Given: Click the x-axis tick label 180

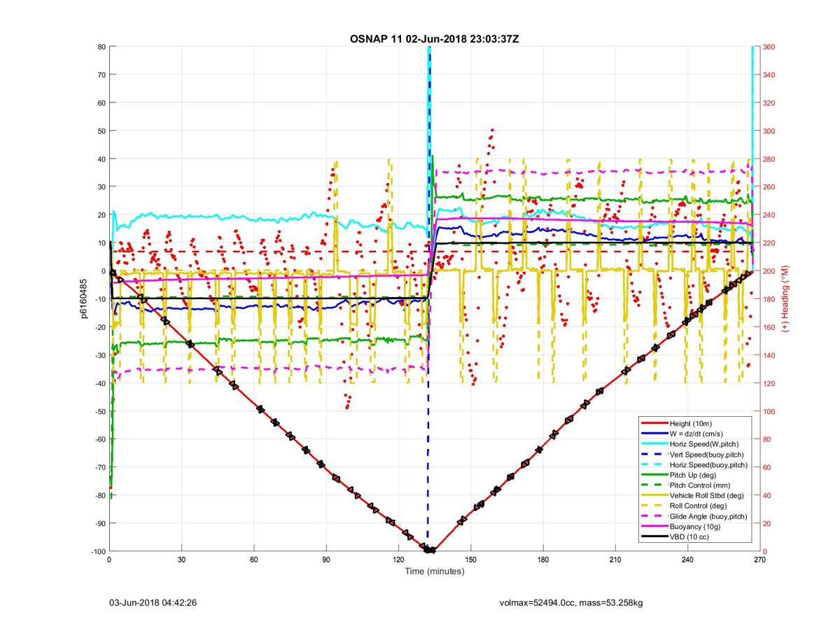Looking at the screenshot, I should (543, 560).
